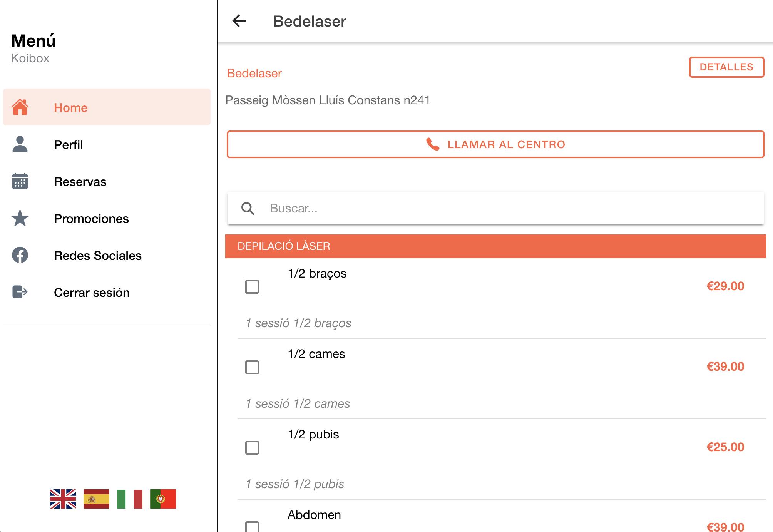Click the Reservas calendar icon

click(x=20, y=181)
